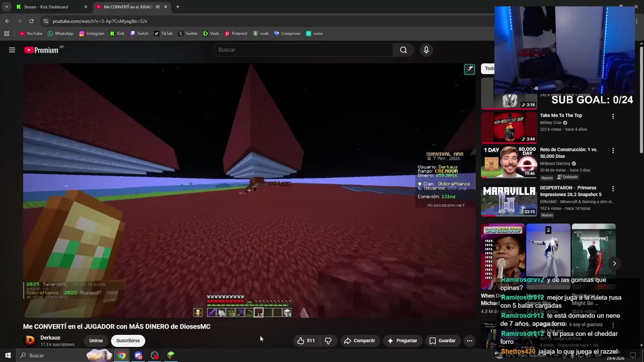The height and width of the screenshot is (362, 644).
Task: Mute the YouTube tab via speaker icon
Action: pos(157,7)
